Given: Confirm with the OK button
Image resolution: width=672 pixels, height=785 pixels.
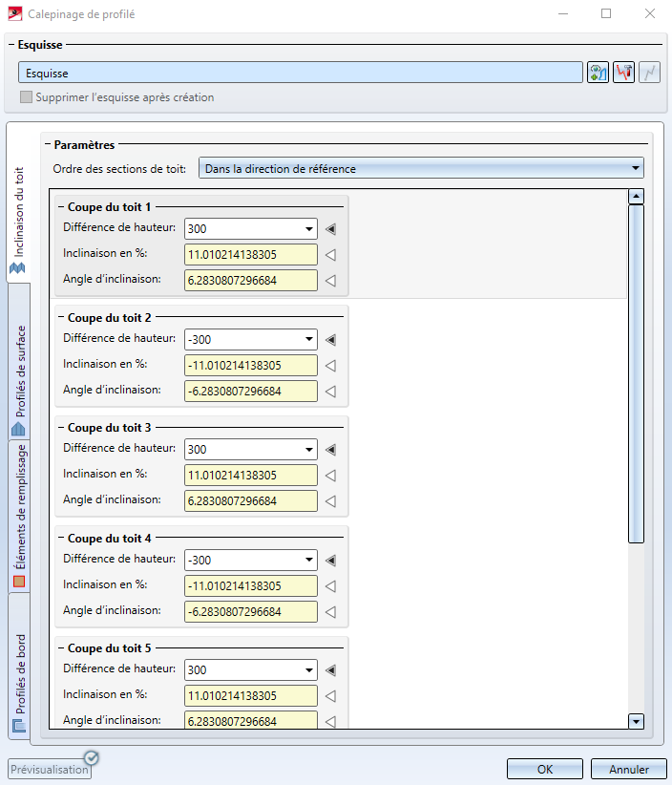Looking at the screenshot, I should click(545, 769).
